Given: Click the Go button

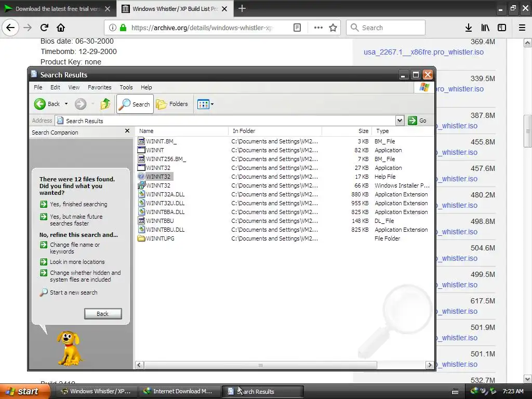Looking at the screenshot, I should pos(418,121).
